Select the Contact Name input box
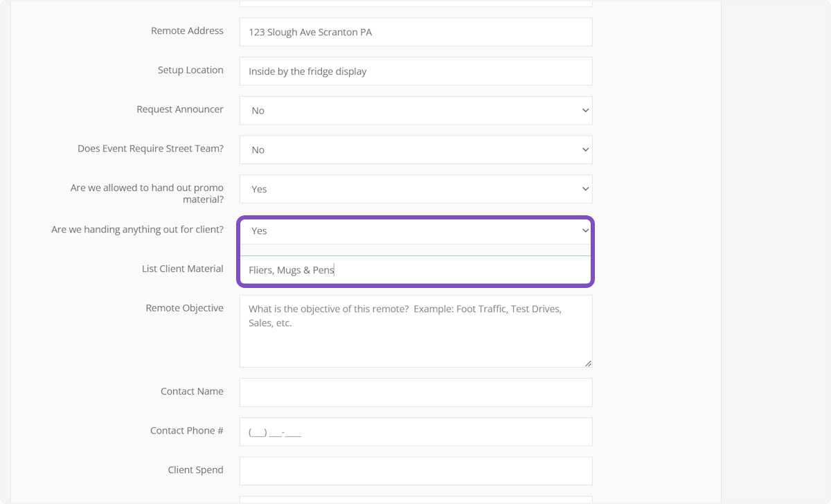 click(415, 393)
